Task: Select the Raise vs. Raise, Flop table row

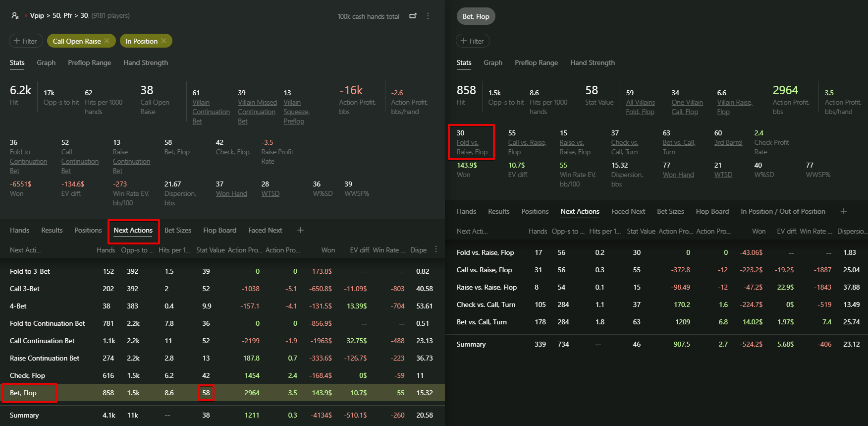Action: click(x=657, y=287)
